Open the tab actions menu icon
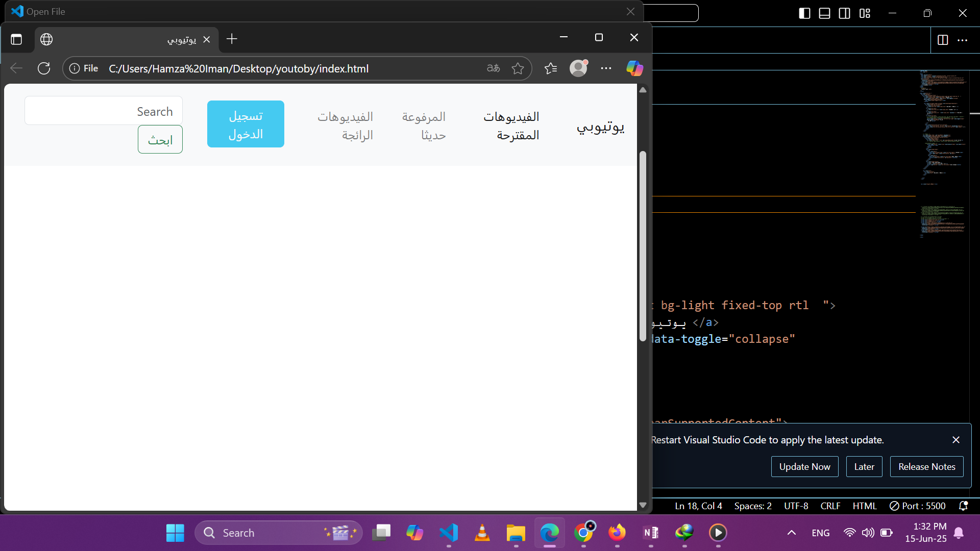Viewport: 980px width, 551px height. (16, 39)
